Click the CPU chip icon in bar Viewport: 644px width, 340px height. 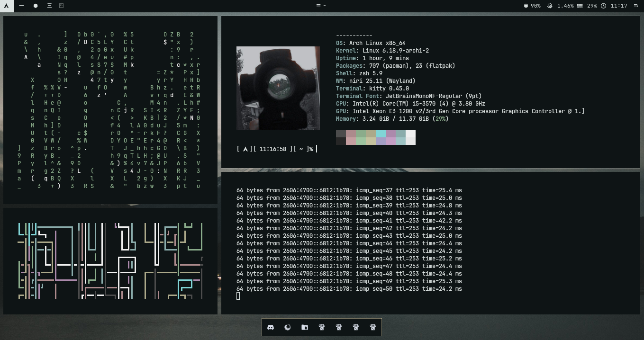click(550, 6)
